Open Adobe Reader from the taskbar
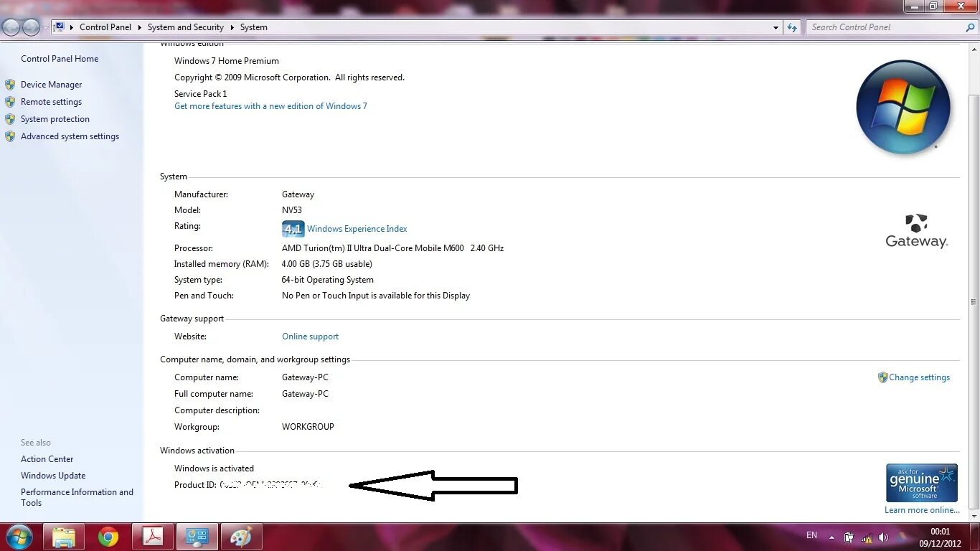This screenshot has height=551, width=980. (153, 537)
